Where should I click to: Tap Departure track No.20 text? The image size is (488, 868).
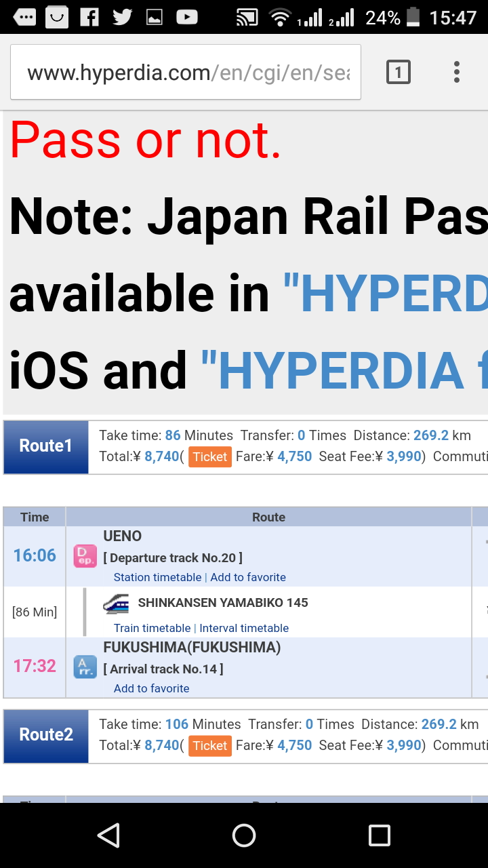(x=173, y=558)
